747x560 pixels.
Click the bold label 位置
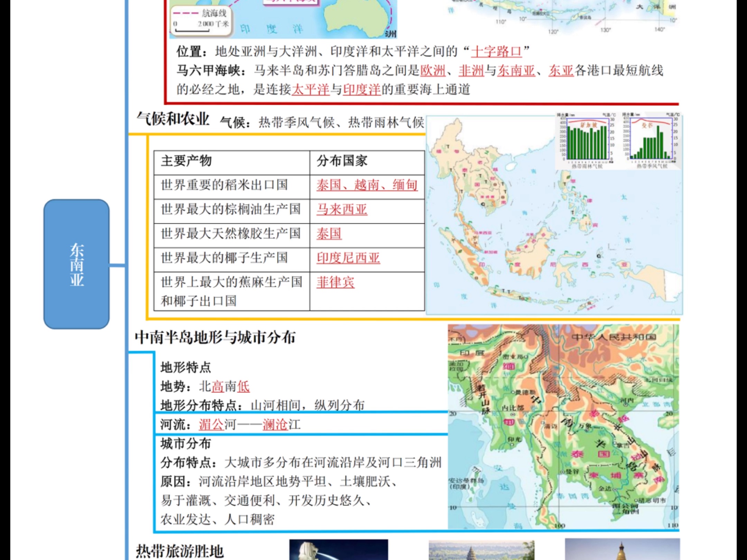189,51
